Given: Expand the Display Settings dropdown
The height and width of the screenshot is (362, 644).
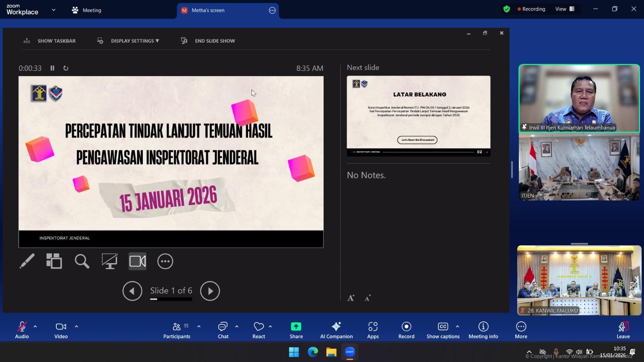Looking at the screenshot, I should [134, 41].
